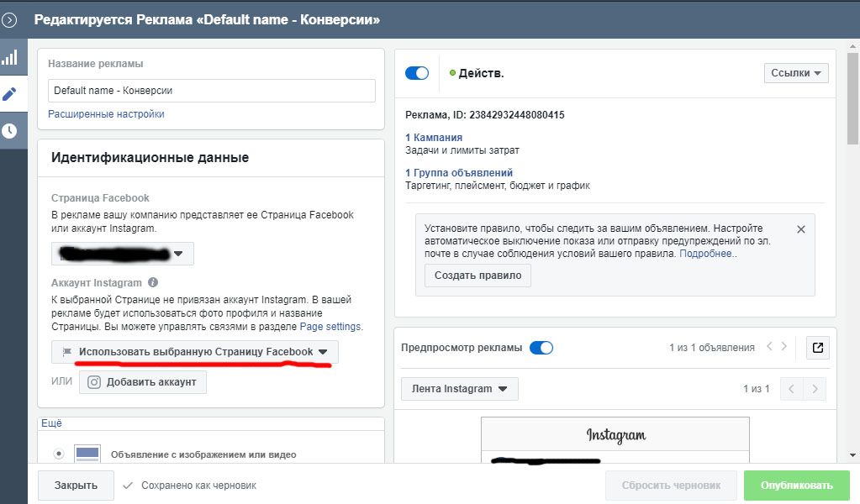
Task: Click the Instagram logo in the ad preview
Action: coord(616,435)
